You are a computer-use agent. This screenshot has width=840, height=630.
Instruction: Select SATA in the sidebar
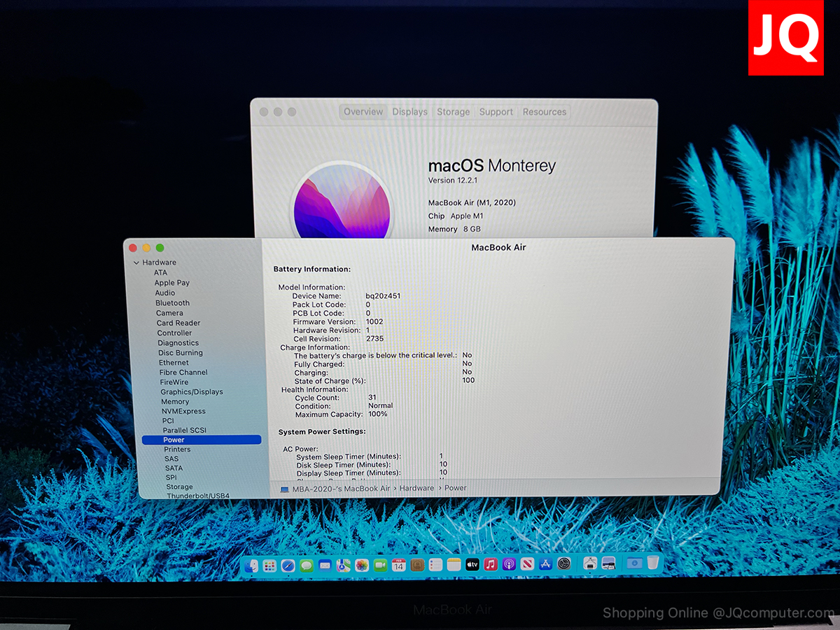pos(174,468)
